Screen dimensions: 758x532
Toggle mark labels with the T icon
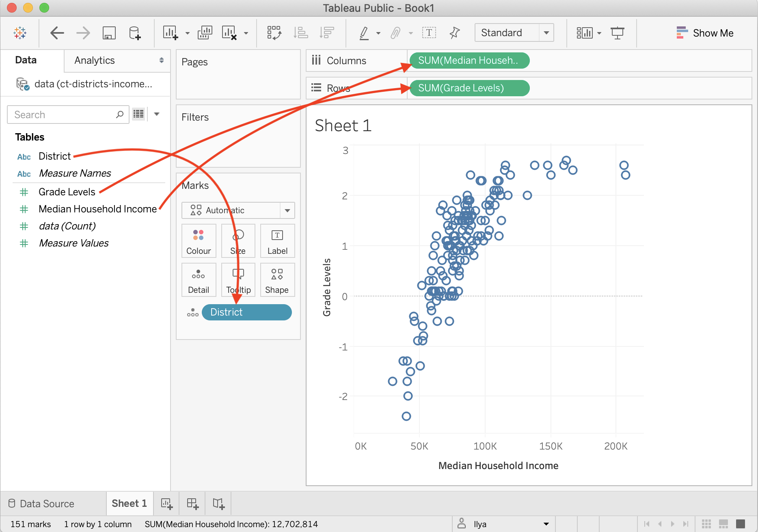pyautogui.click(x=429, y=33)
